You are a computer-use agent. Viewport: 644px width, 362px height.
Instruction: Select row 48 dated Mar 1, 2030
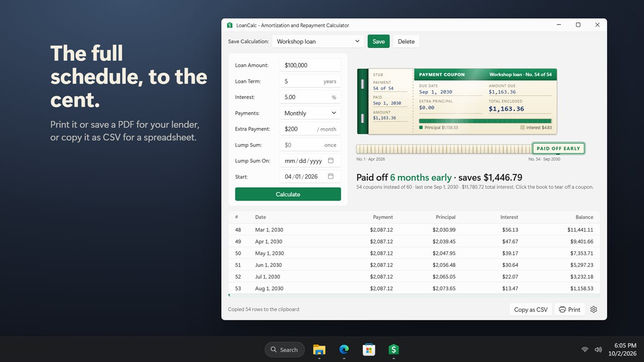point(414,230)
